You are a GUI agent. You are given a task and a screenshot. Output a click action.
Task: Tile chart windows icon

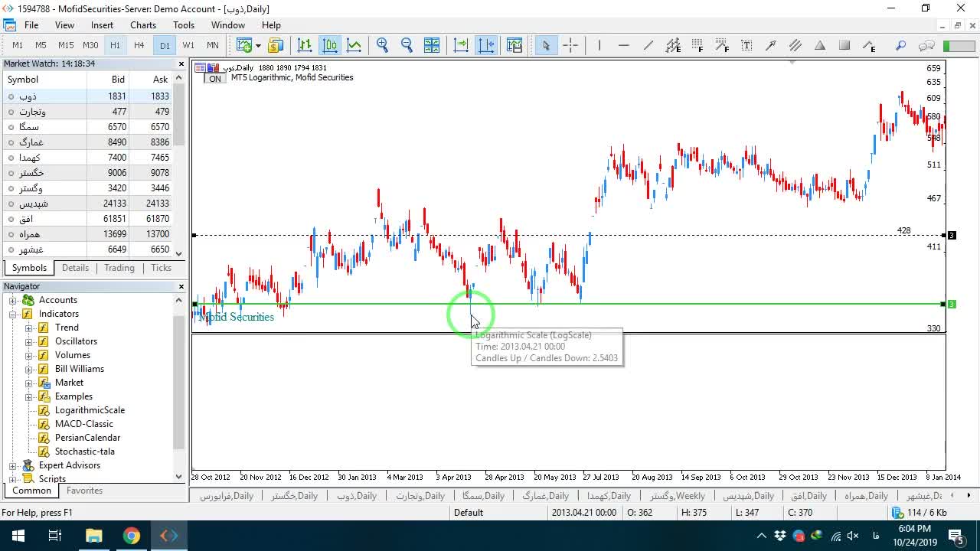point(432,45)
